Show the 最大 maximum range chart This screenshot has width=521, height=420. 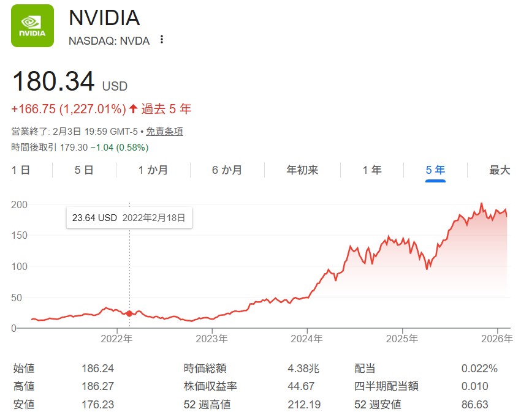click(500, 170)
